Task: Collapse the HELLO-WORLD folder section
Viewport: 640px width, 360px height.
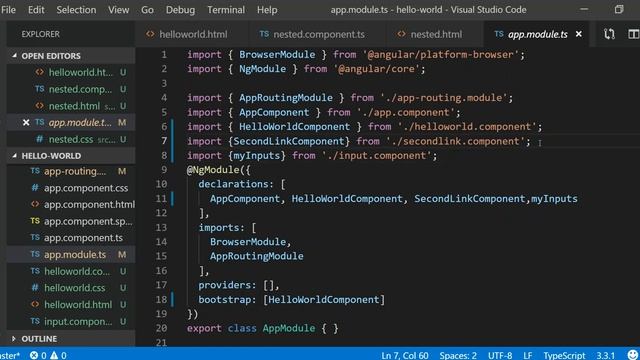Action: pyautogui.click(x=71, y=156)
